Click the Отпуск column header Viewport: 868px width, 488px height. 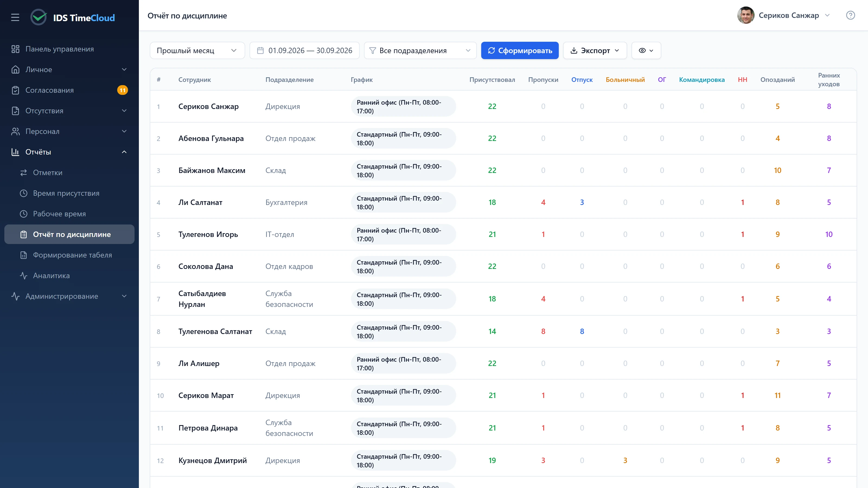point(582,79)
